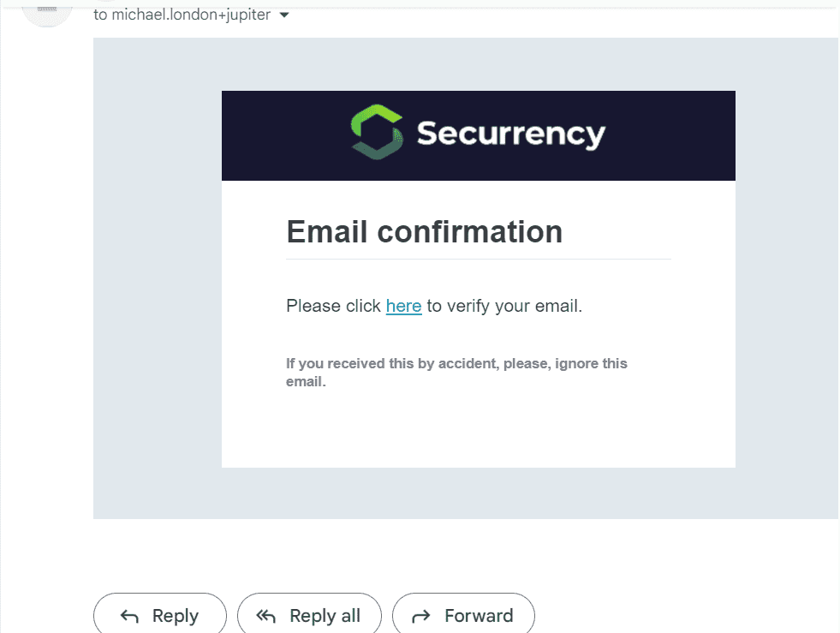This screenshot has width=840, height=633.
Task: Reply to this email using the Reply label
Action: tap(176, 616)
